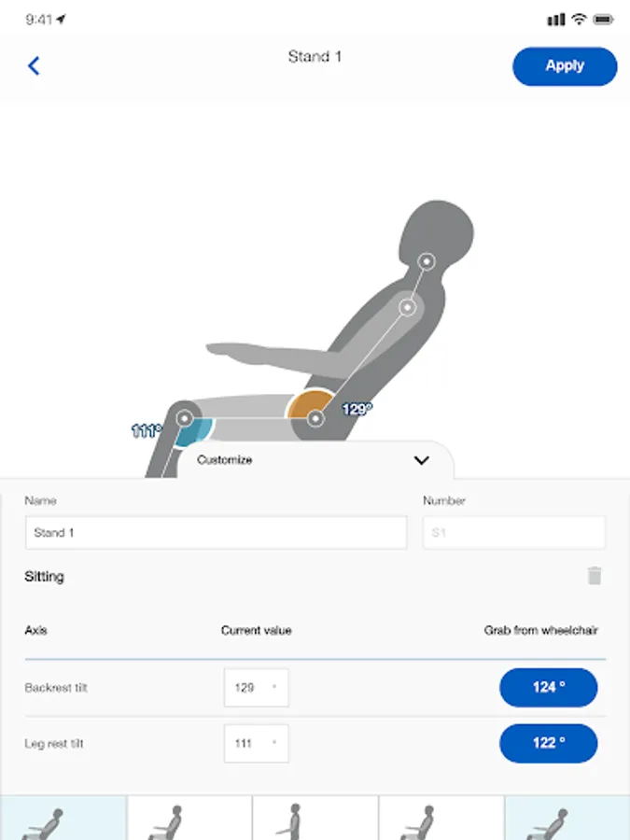Grab the 122° leg rest value from the wheelchair
The width and height of the screenshot is (630, 840).
click(549, 744)
